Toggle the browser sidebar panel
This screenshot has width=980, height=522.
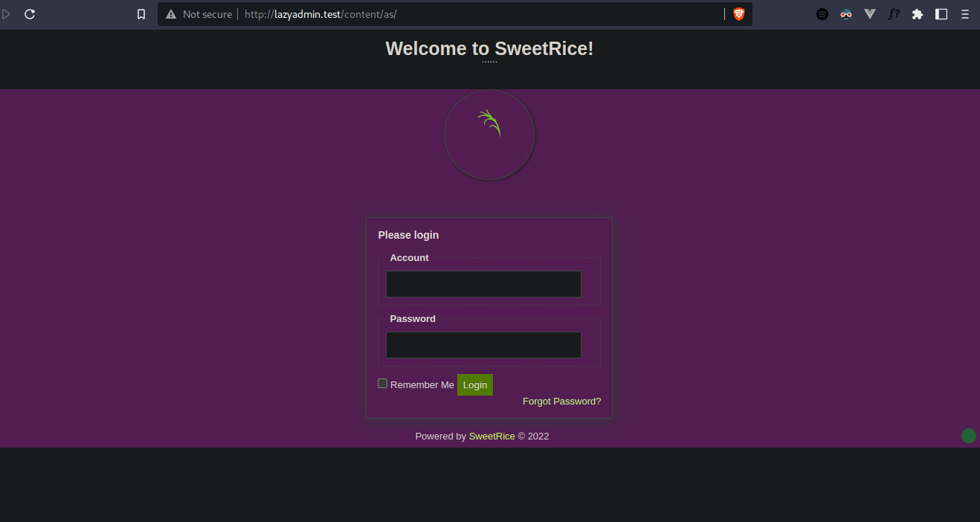[941, 14]
